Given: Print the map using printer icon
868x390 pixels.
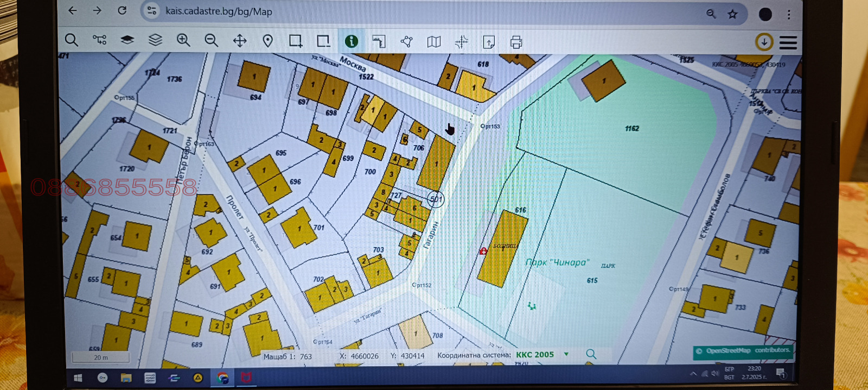Looking at the screenshot, I should click(516, 42).
